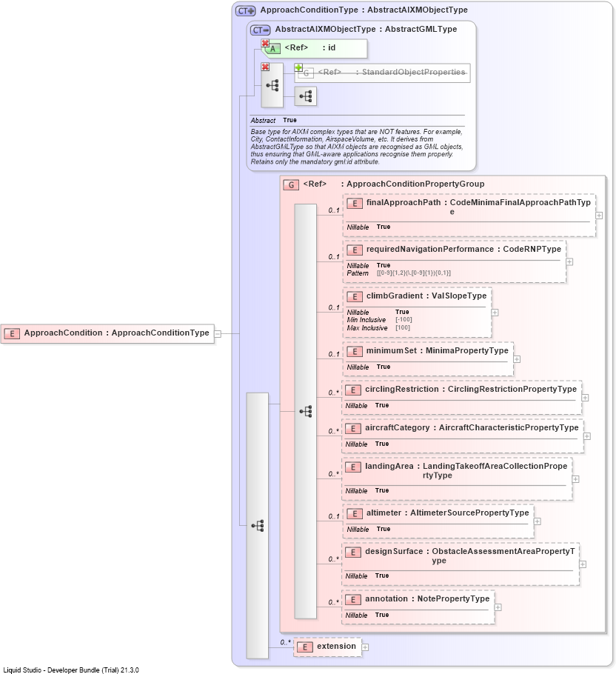616x674 pixels.
Task: Expand the extension element
Action: click(x=365, y=647)
